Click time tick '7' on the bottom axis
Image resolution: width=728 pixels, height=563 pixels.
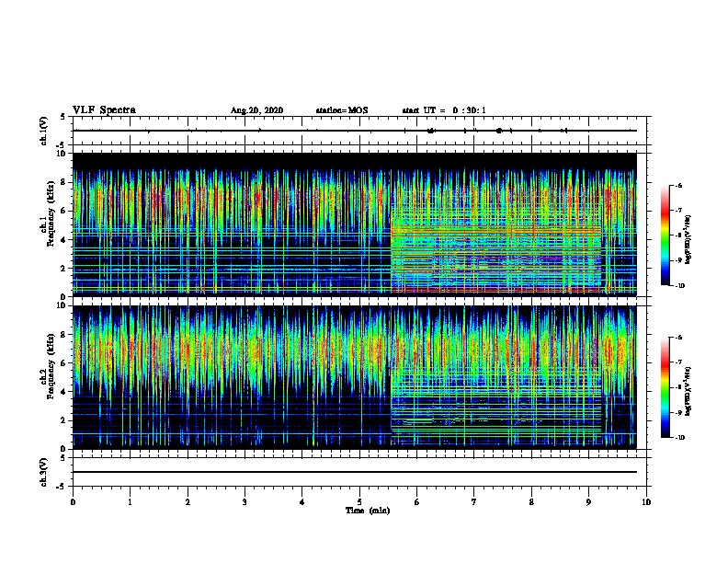[474, 502]
